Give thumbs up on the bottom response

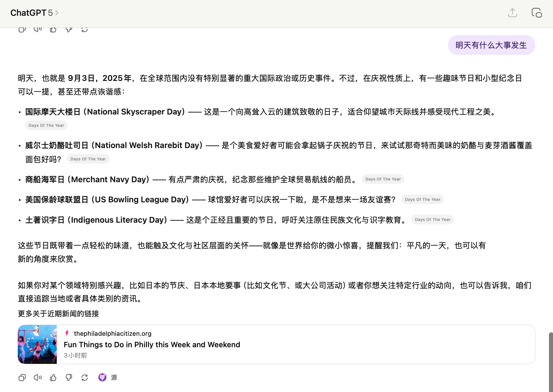(53, 378)
